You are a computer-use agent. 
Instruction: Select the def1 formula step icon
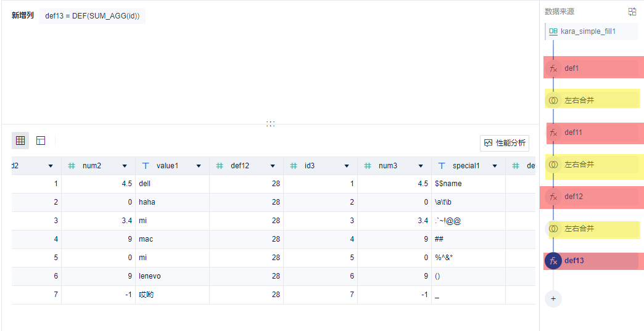tap(553, 68)
